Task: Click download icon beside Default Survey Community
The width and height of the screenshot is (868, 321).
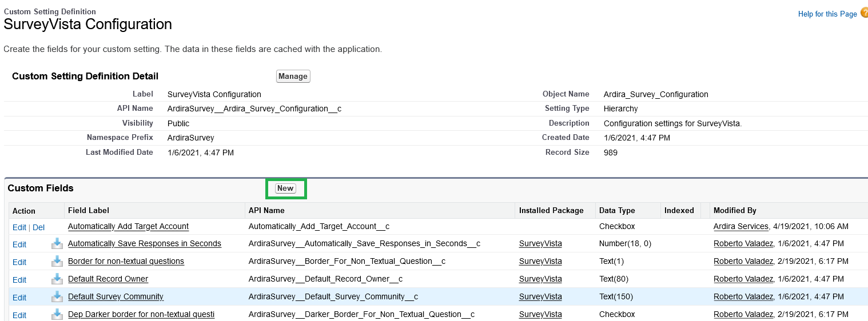Action: [x=57, y=297]
